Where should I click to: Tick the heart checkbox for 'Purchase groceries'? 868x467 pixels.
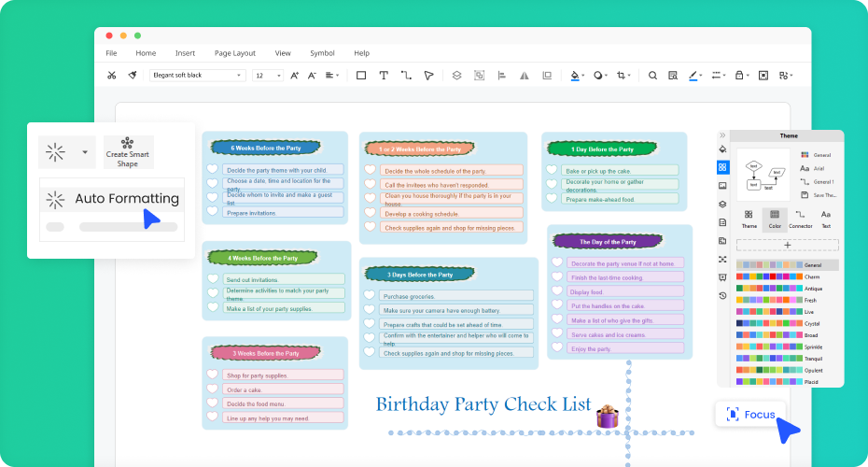(370, 295)
